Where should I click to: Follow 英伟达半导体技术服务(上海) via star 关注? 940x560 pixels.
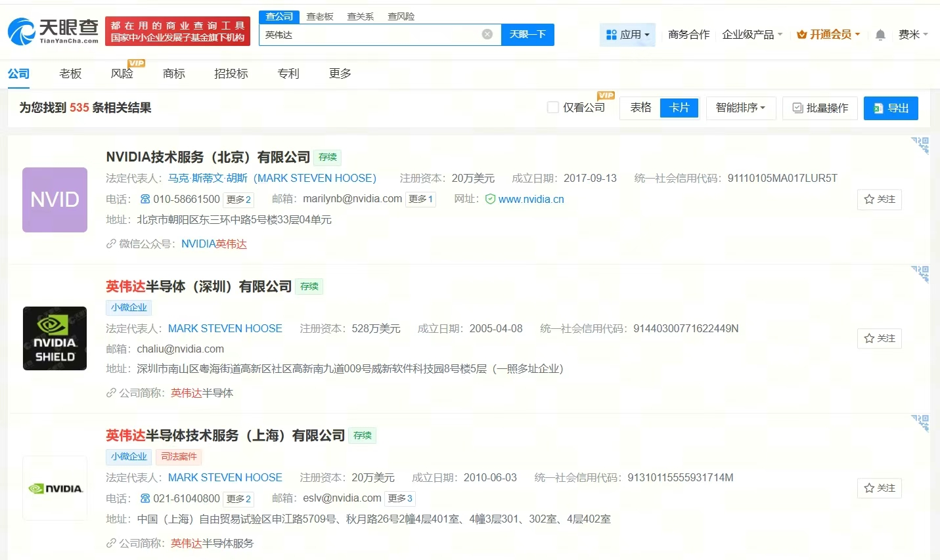click(x=879, y=488)
